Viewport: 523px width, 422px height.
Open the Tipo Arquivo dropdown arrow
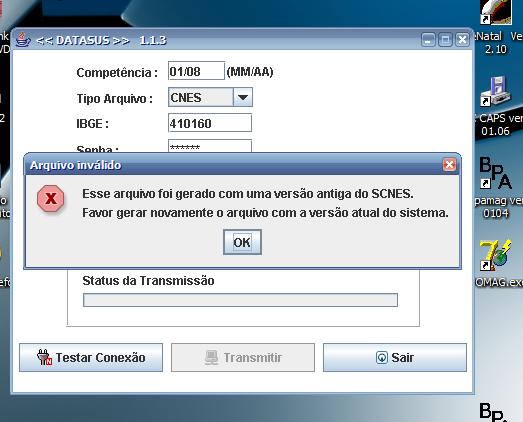pos(243,97)
